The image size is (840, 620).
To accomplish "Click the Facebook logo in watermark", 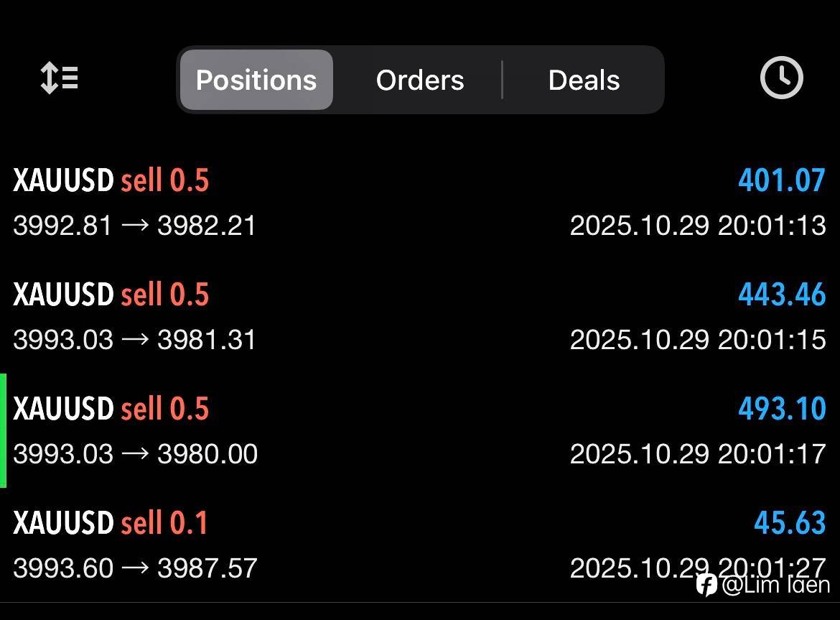I will pyautogui.click(x=706, y=585).
